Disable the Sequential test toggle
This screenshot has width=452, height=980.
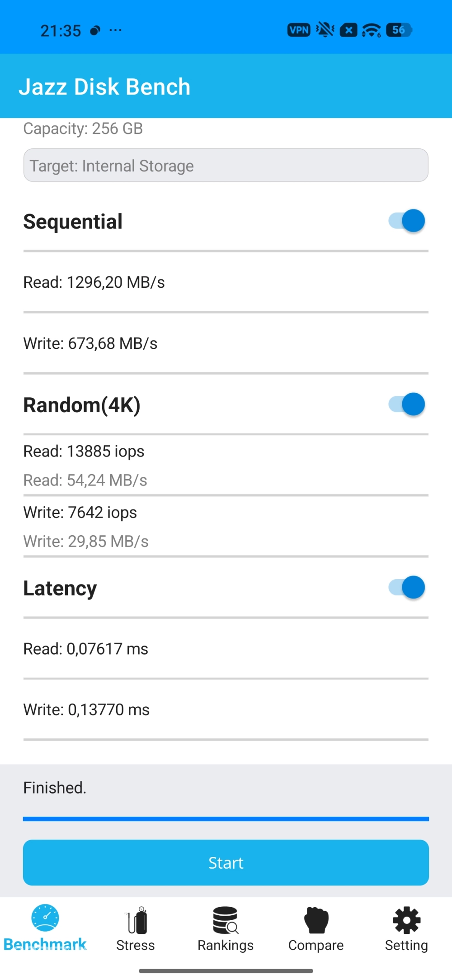click(406, 221)
